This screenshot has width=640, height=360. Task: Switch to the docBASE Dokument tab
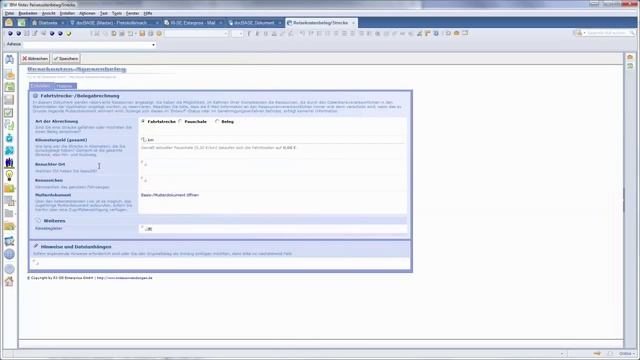(254, 23)
